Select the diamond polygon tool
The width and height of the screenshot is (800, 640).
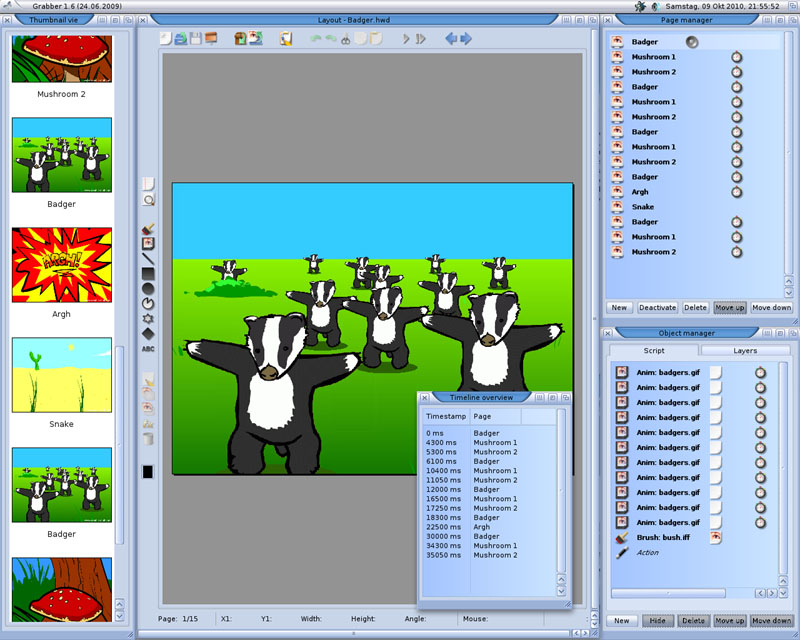pyautogui.click(x=148, y=334)
